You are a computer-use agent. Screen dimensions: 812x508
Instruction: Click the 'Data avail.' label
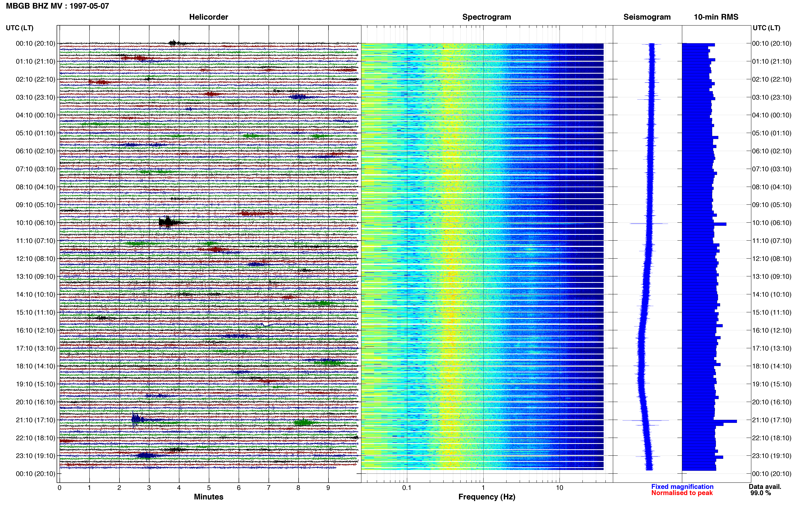pyautogui.click(x=765, y=486)
